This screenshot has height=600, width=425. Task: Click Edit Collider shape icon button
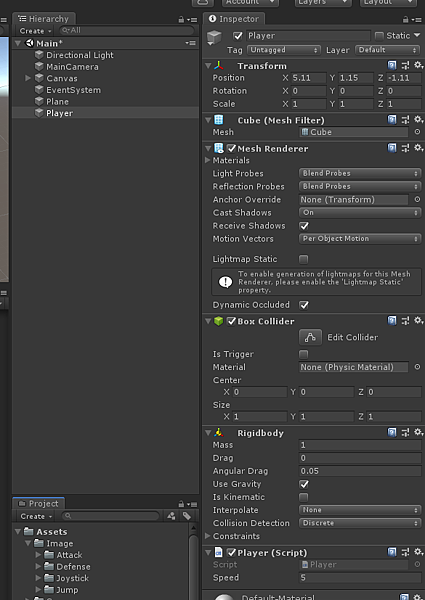click(310, 337)
